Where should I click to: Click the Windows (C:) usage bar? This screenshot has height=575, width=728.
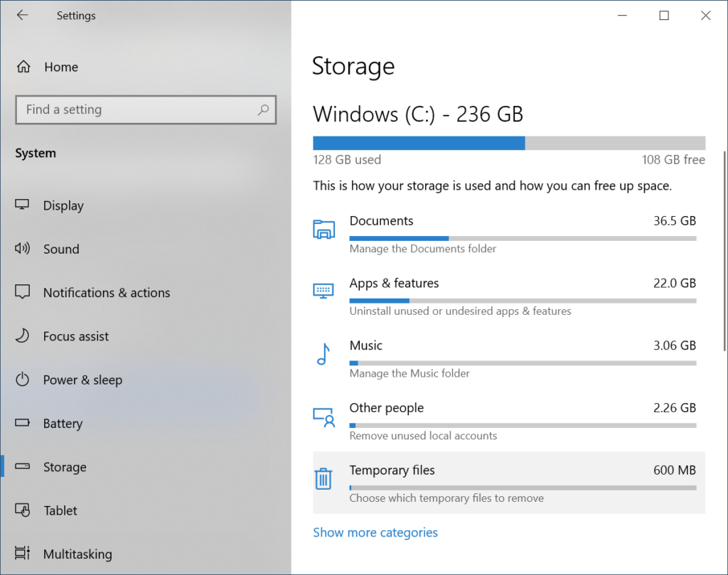(x=509, y=143)
